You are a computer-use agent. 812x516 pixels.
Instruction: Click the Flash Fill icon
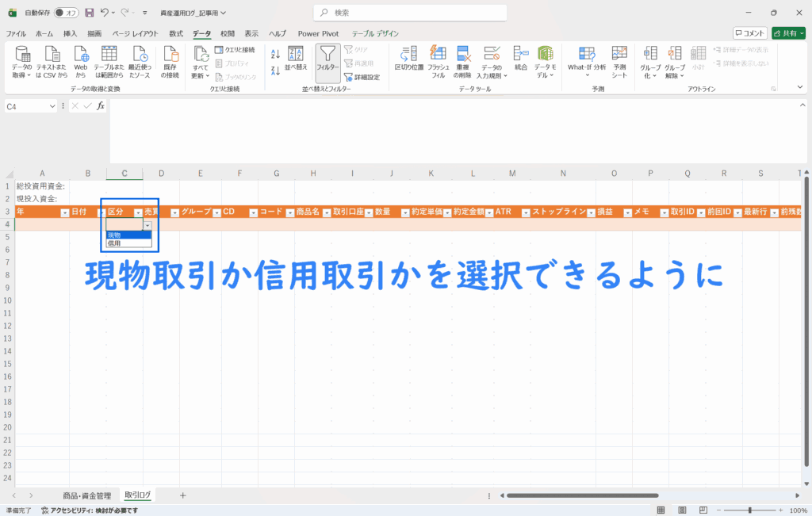[438, 54]
